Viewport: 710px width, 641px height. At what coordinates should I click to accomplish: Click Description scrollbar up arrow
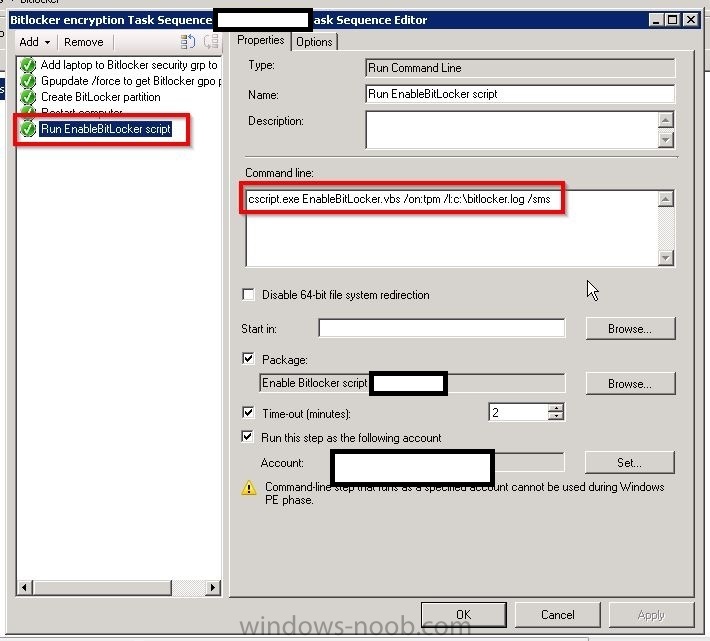[x=666, y=120]
